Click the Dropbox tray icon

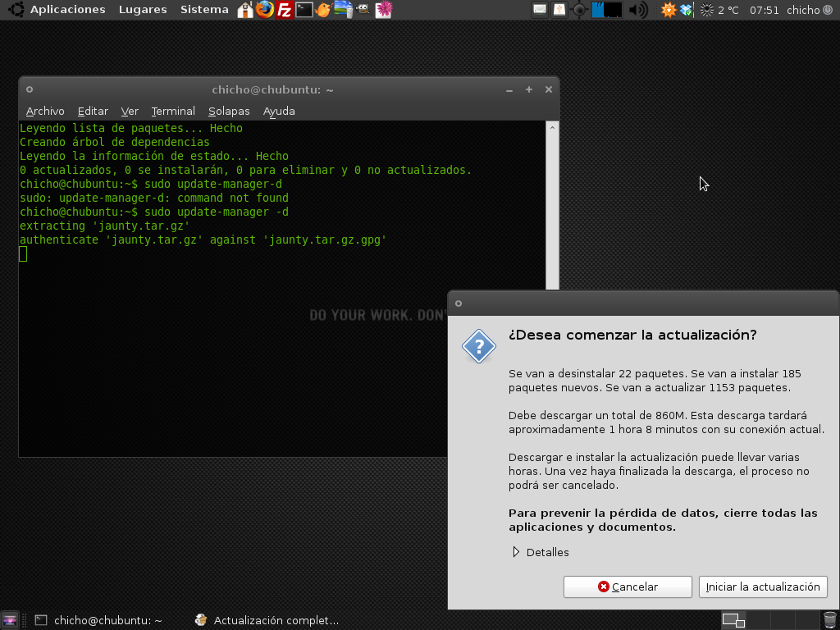tap(687, 10)
